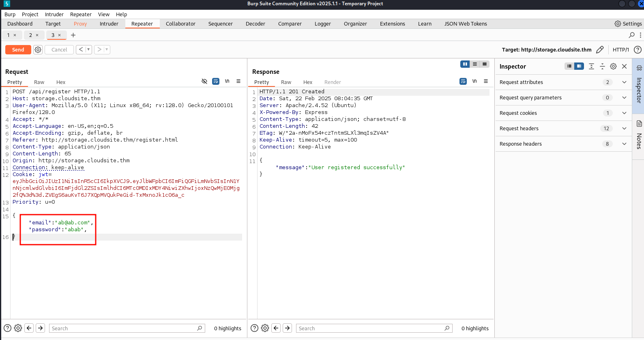Switch to side-by-side layout view

coord(465,64)
